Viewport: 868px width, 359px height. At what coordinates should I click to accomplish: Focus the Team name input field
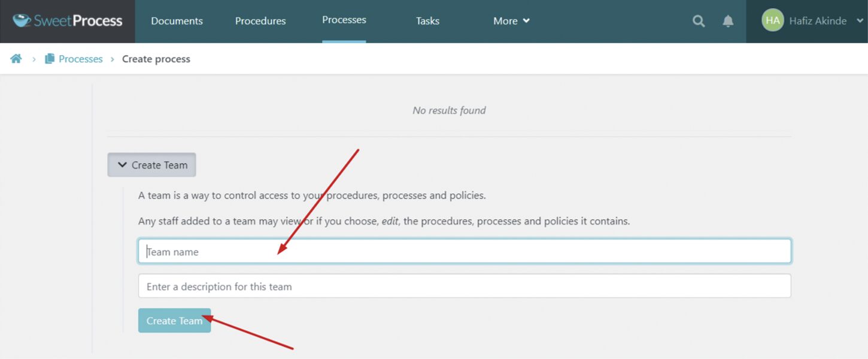pyautogui.click(x=465, y=252)
